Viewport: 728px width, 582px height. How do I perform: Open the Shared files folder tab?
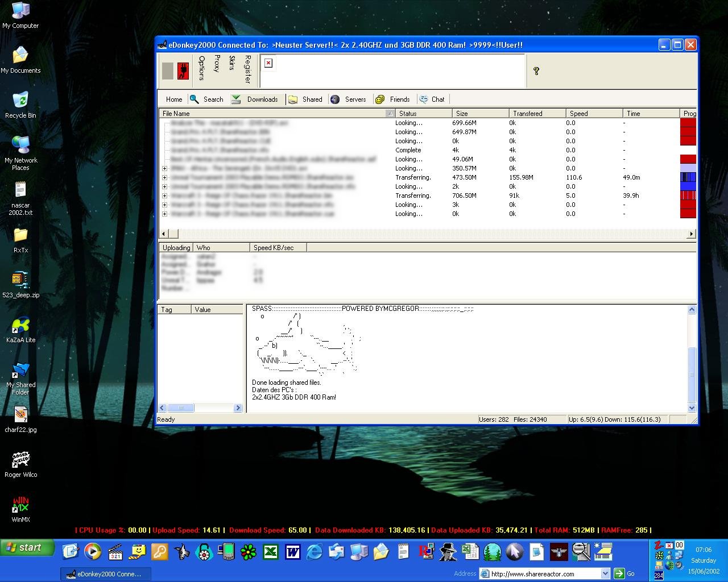click(306, 99)
